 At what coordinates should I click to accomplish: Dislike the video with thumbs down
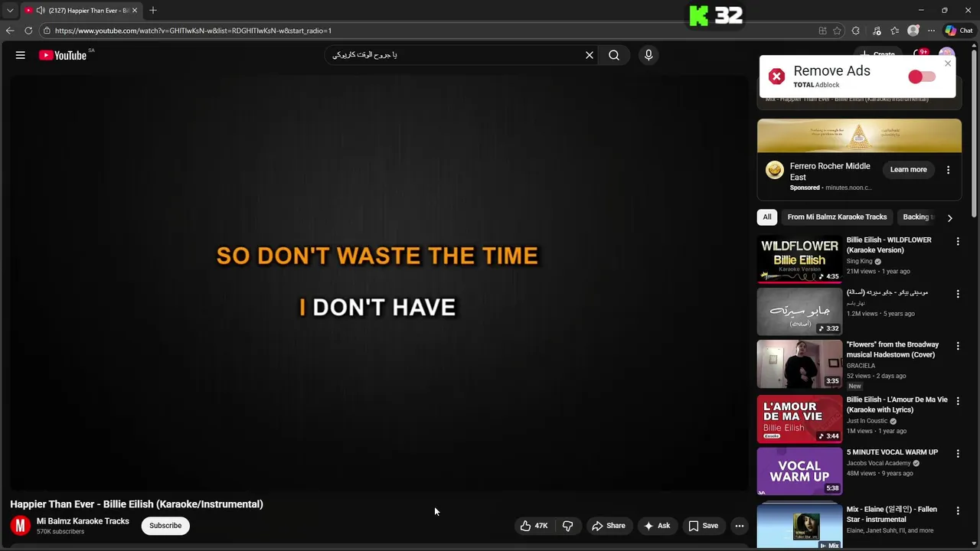click(567, 526)
